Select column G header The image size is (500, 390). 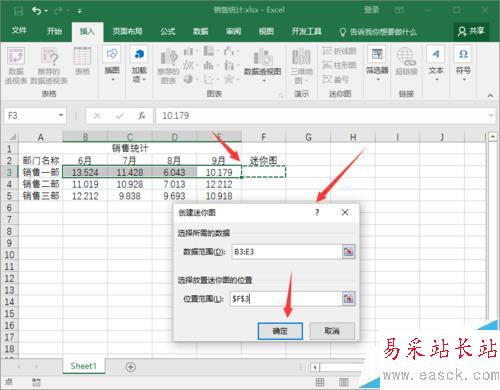(308, 137)
